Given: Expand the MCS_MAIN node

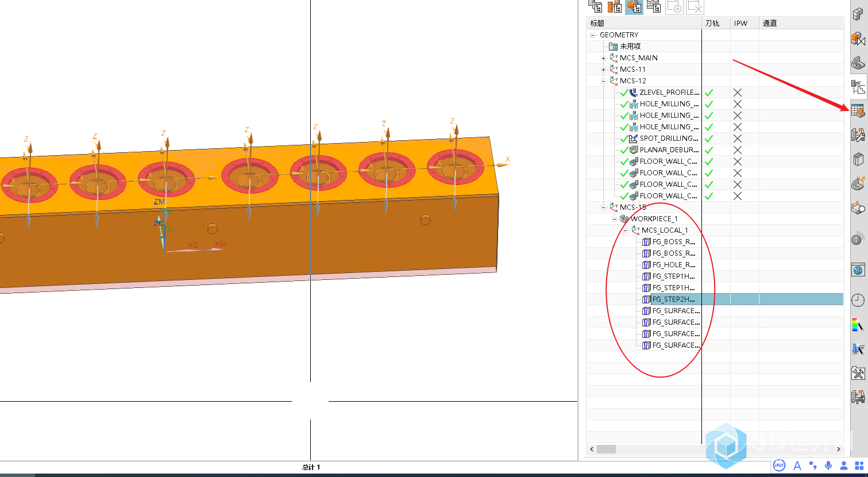Looking at the screenshot, I should 603,58.
